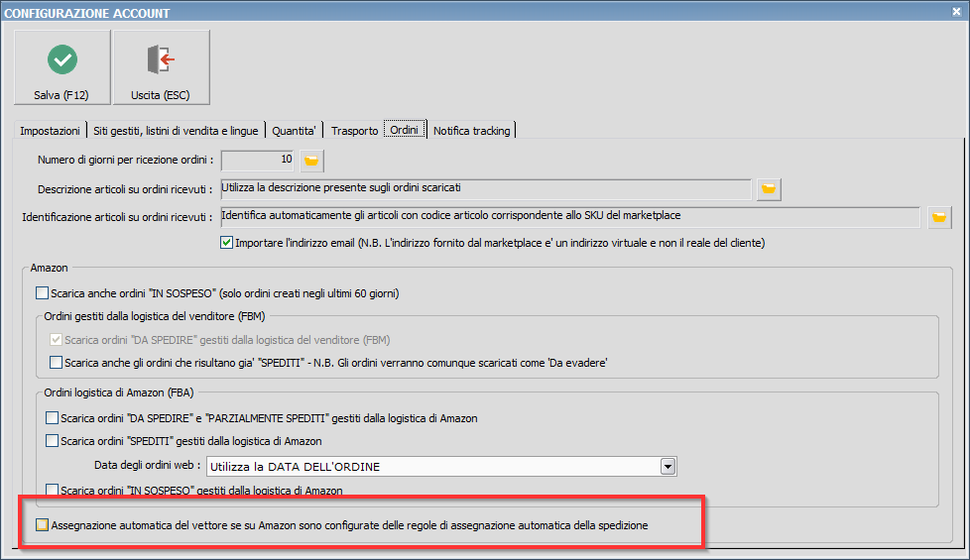970x560 pixels.
Task: Check "DA SPEDIRE" e "PARZIALMENTE SPEDITI" Amazon logistics box
Action: point(52,418)
